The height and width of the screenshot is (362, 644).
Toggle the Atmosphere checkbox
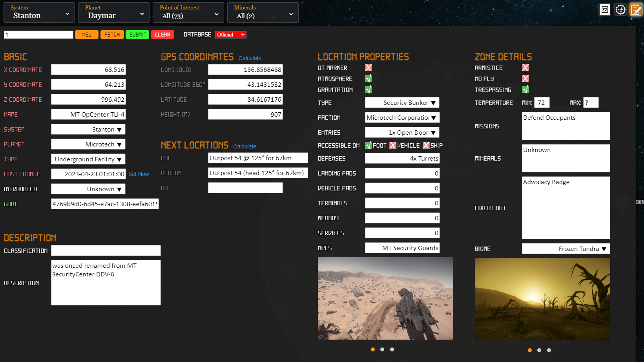click(x=369, y=79)
